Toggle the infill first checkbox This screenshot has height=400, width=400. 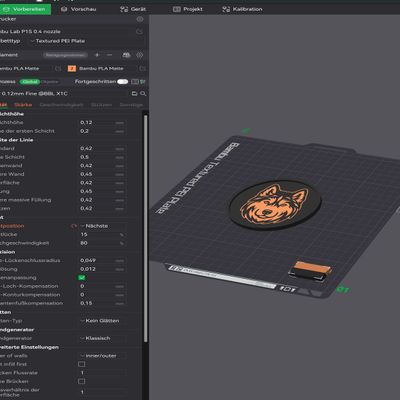[81, 364]
